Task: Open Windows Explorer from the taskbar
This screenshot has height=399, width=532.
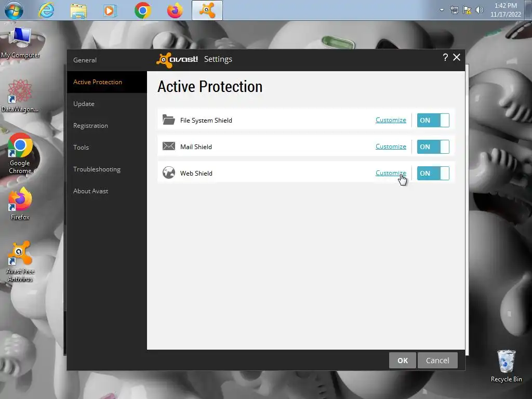Action: click(x=78, y=10)
